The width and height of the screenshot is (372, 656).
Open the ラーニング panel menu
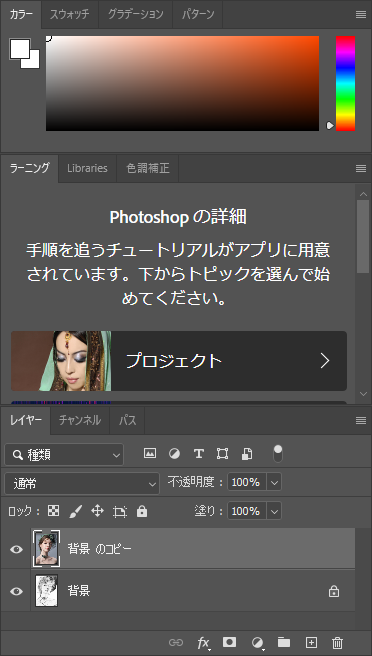361,168
